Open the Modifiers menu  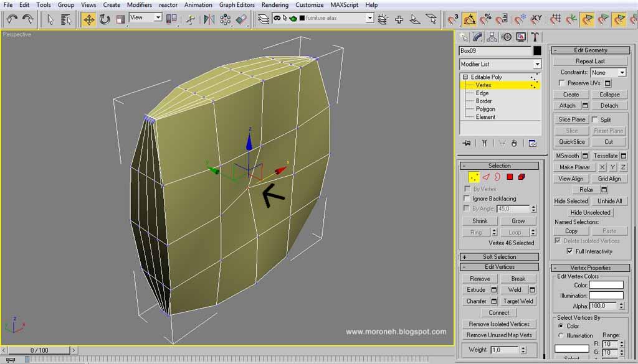[x=139, y=5]
